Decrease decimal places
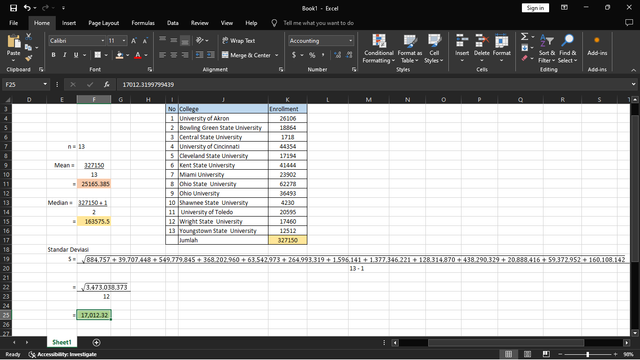The image size is (640, 360). 349,55
